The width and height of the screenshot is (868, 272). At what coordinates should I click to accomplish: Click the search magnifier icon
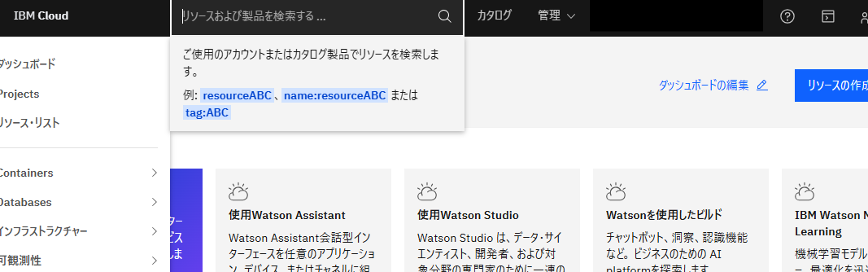[444, 16]
